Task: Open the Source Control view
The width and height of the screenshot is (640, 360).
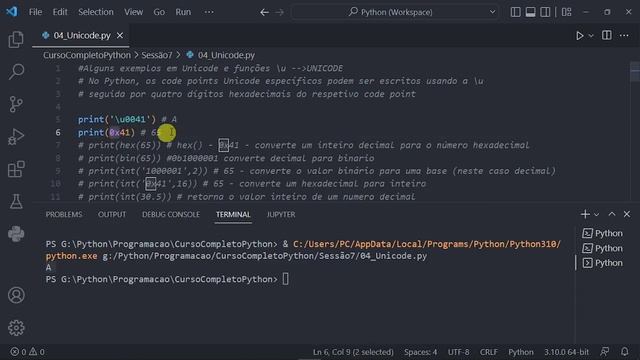Action: (16, 104)
